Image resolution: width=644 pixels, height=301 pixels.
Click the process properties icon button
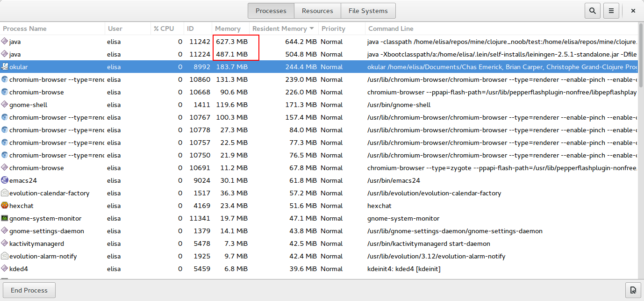point(633,290)
